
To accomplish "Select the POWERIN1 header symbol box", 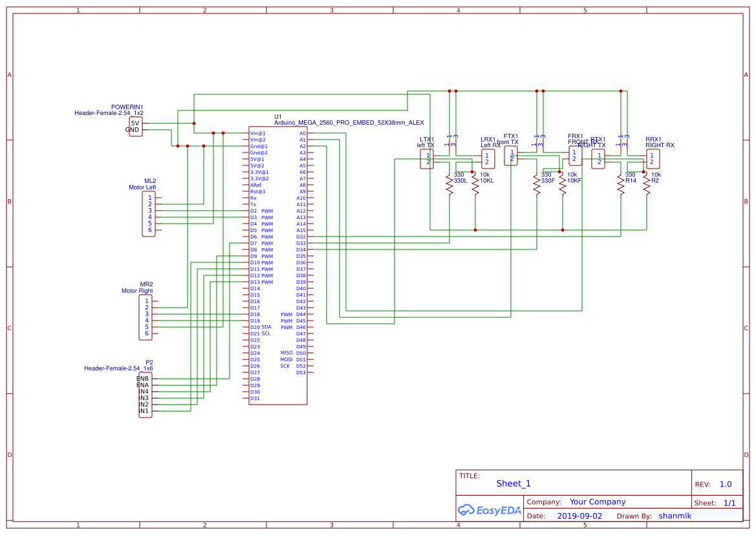I will [136, 127].
